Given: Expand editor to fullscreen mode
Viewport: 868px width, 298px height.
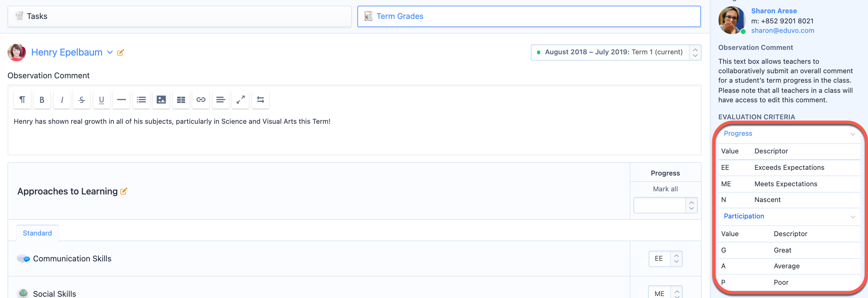Looking at the screenshot, I should point(240,100).
